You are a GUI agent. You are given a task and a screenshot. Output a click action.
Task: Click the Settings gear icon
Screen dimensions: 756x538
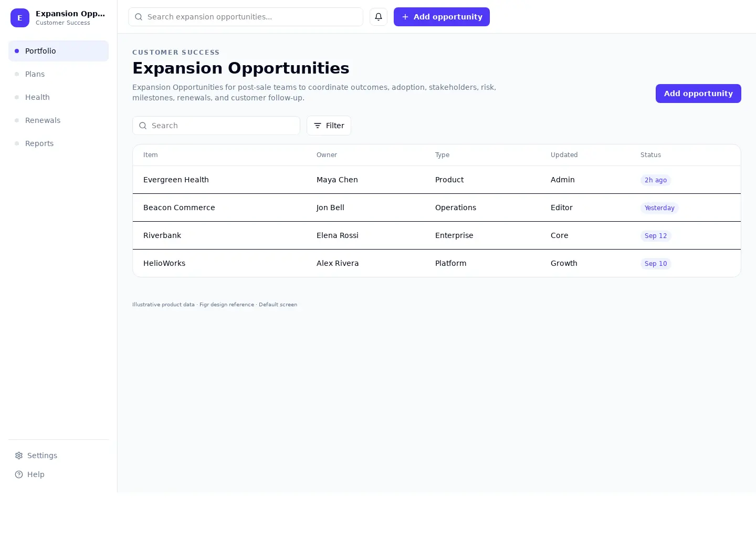pos(19,456)
